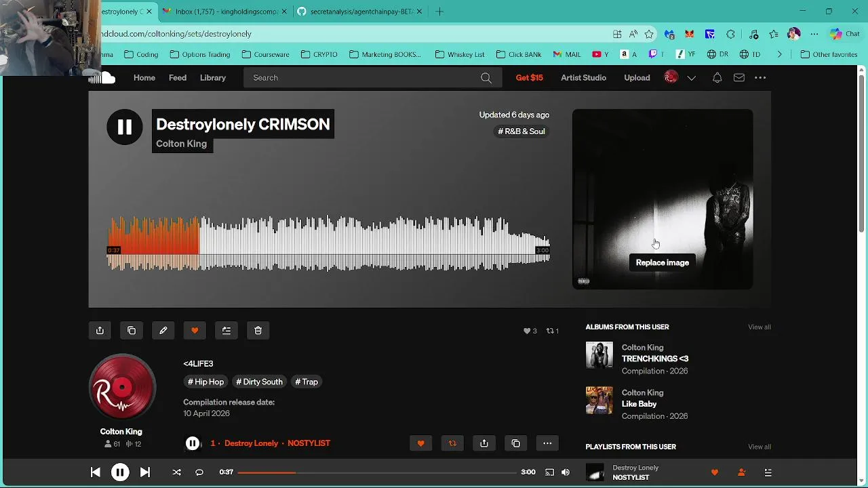Click the Trap tag
This screenshot has width=868, height=488.
coord(307,382)
